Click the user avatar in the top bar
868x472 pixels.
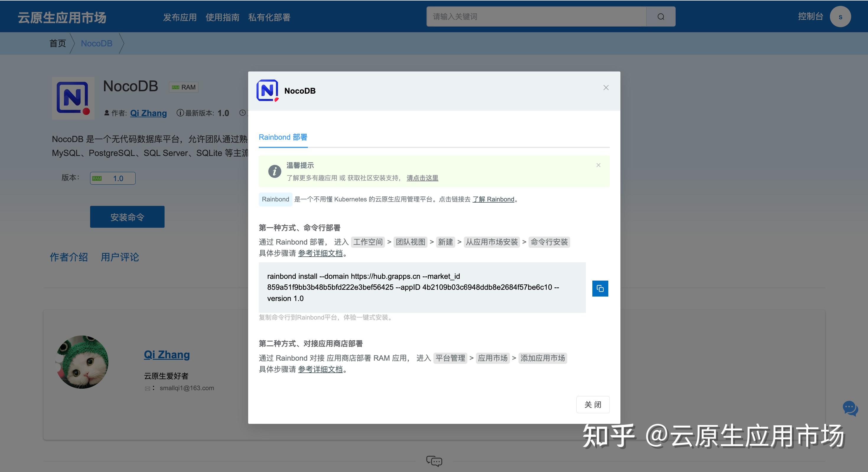pyautogui.click(x=840, y=16)
